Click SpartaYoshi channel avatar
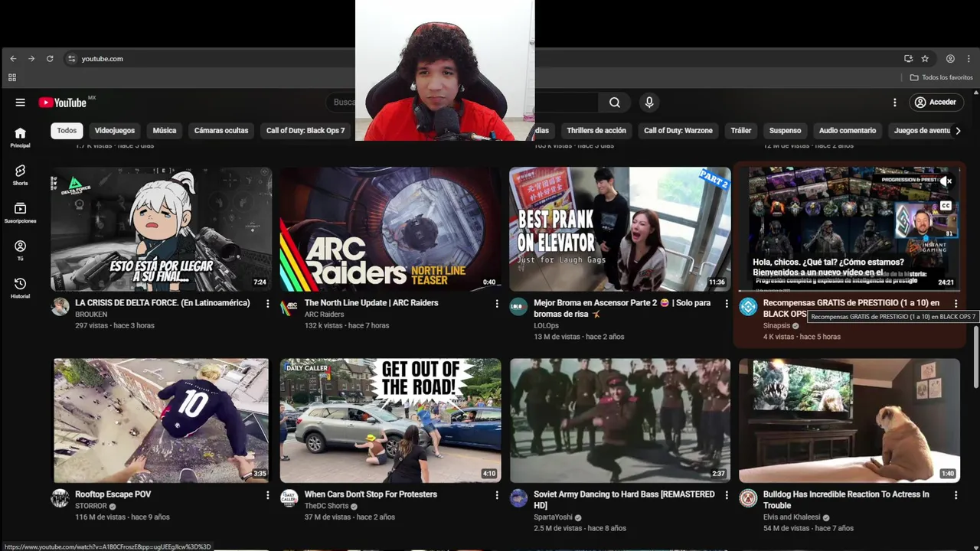The width and height of the screenshot is (980, 551). pyautogui.click(x=519, y=499)
